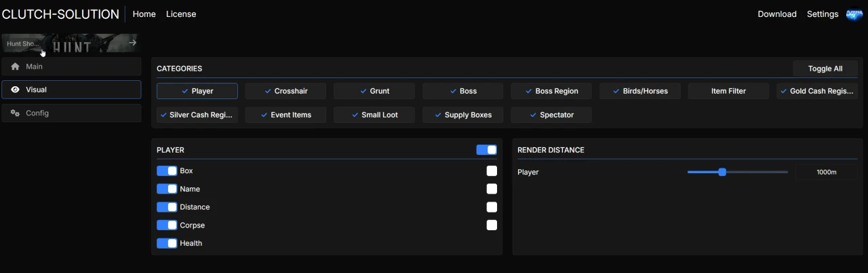Turn off the Corpse switch
Image resolution: width=868 pixels, height=273 pixels.
[x=167, y=225]
